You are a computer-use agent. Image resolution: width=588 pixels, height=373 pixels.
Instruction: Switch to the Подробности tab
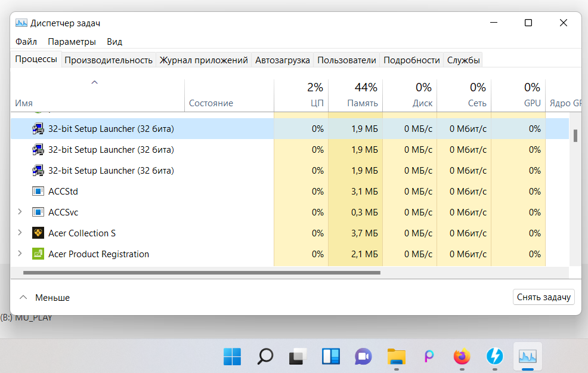[411, 60]
